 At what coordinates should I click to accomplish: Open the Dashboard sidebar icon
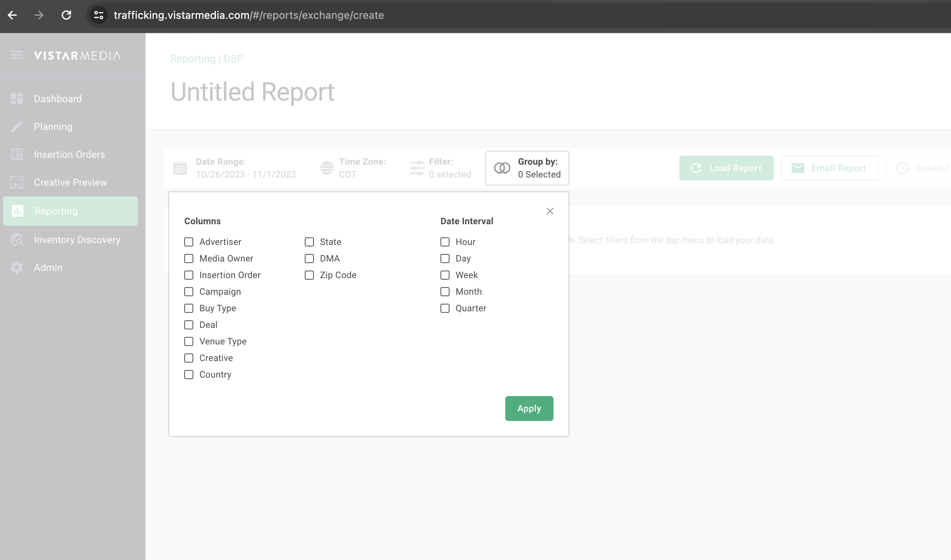point(17,98)
